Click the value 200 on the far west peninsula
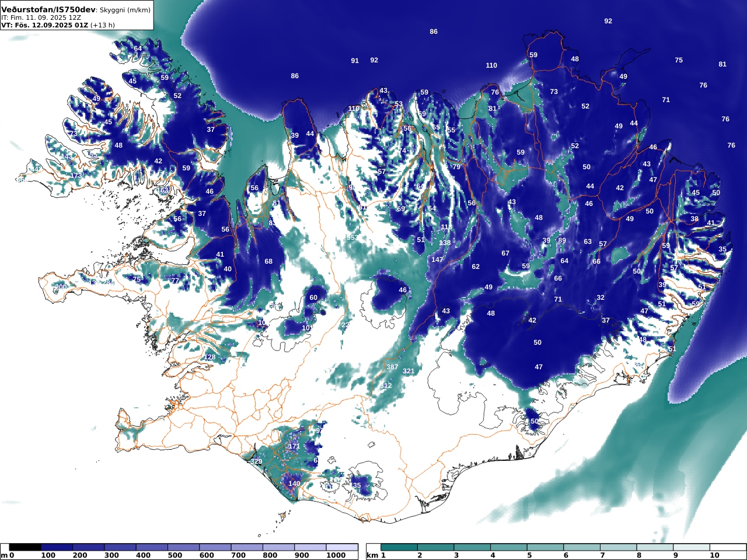Viewport: 747px width, 560px height. point(61,288)
